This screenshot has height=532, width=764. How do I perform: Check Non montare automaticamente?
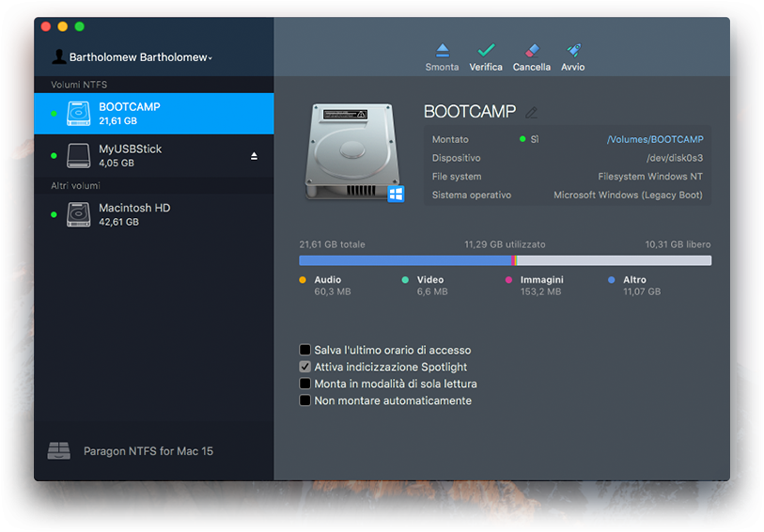[x=305, y=400]
